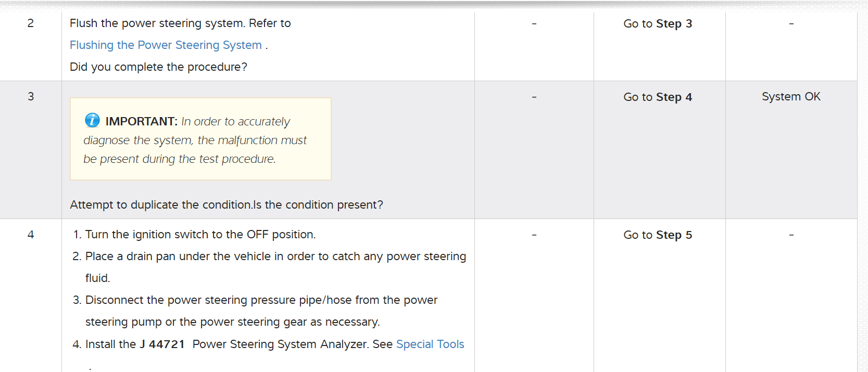Image resolution: width=868 pixels, height=372 pixels.
Task: Click the blue info icon beside IMPORTANT
Action: coord(92,120)
